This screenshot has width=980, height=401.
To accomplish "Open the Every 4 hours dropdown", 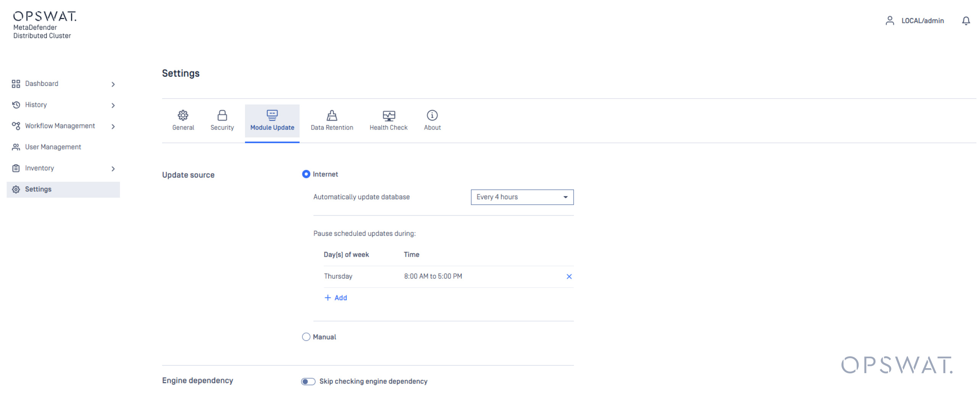I will pos(522,197).
